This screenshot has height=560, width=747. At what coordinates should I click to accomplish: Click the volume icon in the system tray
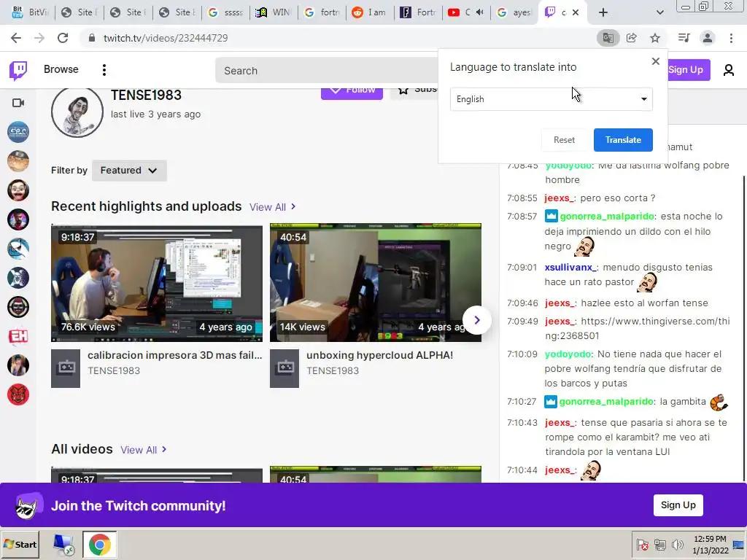coord(677,544)
